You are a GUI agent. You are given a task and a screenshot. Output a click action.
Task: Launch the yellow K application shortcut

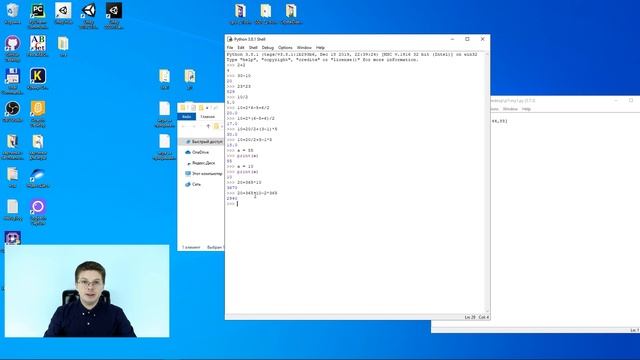[38, 76]
